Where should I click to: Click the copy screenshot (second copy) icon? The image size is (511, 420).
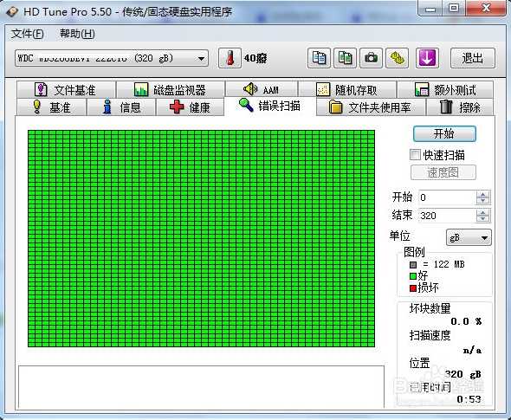[x=345, y=58]
